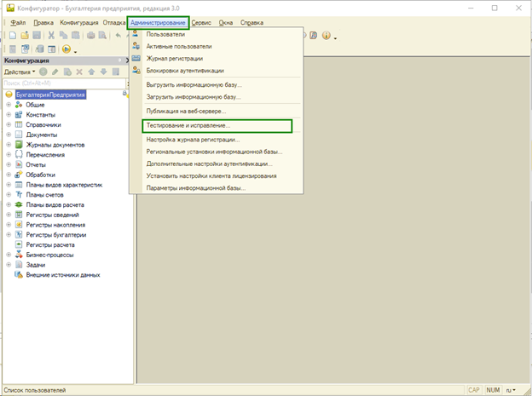The width and height of the screenshot is (532, 396).
Task: Expand the Общие tree node
Action: point(9,105)
